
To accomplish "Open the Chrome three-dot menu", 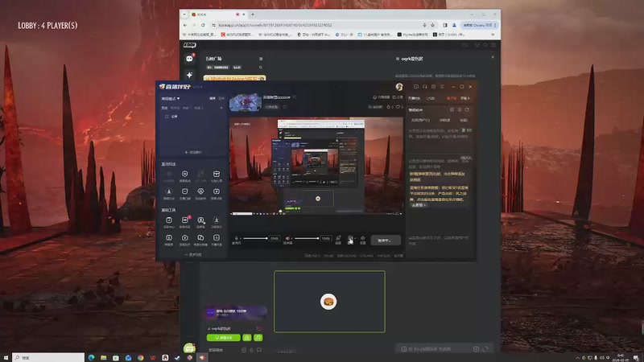I will pyautogui.click(x=495, y=25).
